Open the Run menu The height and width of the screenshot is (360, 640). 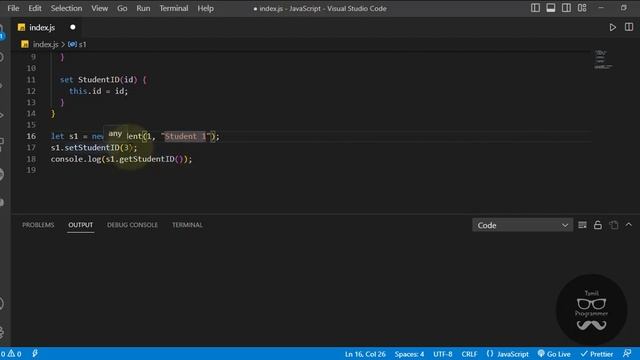tap(143, 8)
